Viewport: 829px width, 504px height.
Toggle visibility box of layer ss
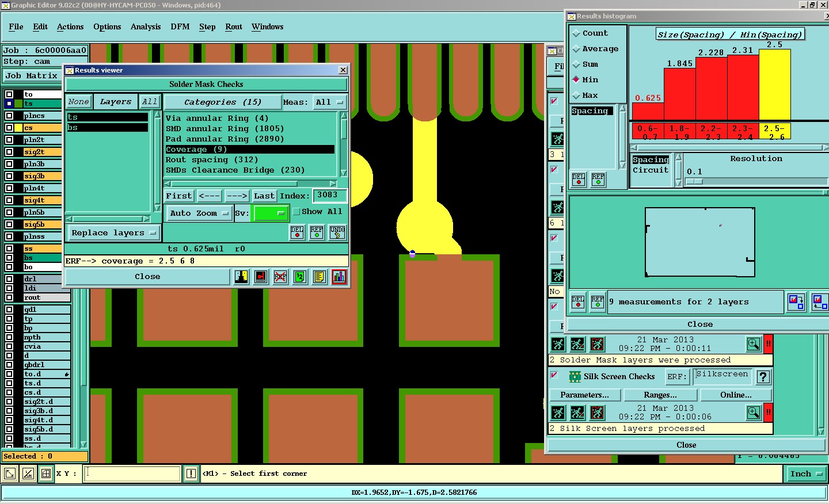pyautogui.click(x=9, y=249)
